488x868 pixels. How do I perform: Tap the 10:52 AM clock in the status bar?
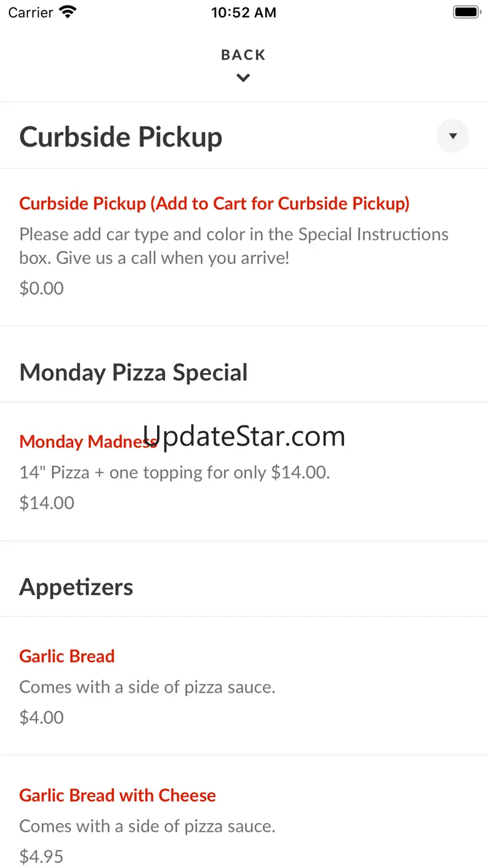tap(243, 13)
